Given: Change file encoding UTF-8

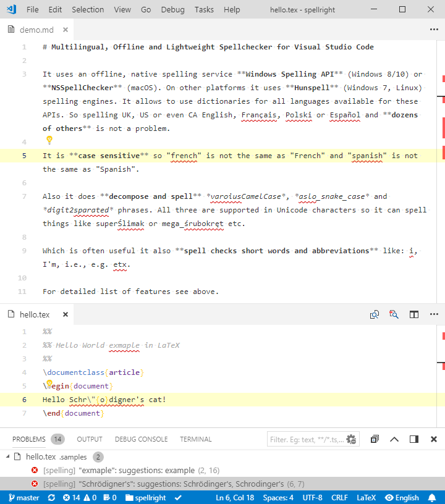Looking at the screenshot, I should [x=312, y=498].
